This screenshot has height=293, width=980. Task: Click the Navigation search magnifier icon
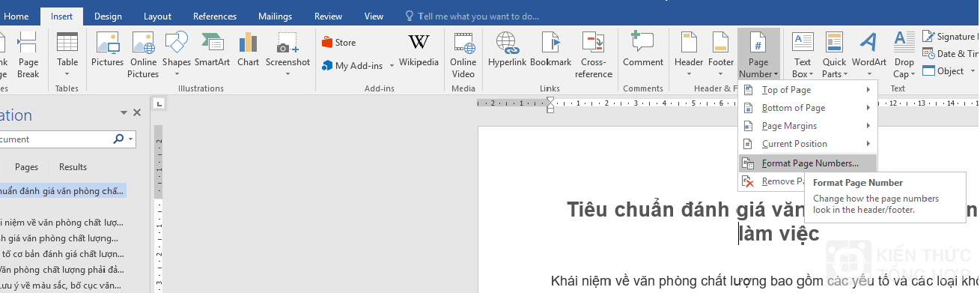pyautogui.click(x=118, y=139)
